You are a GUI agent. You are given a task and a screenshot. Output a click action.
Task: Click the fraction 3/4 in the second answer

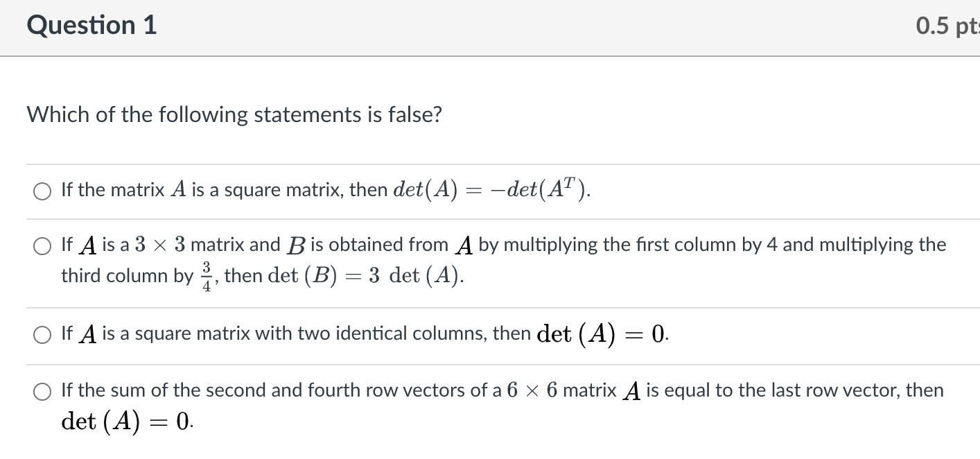[x=207, y=276]
